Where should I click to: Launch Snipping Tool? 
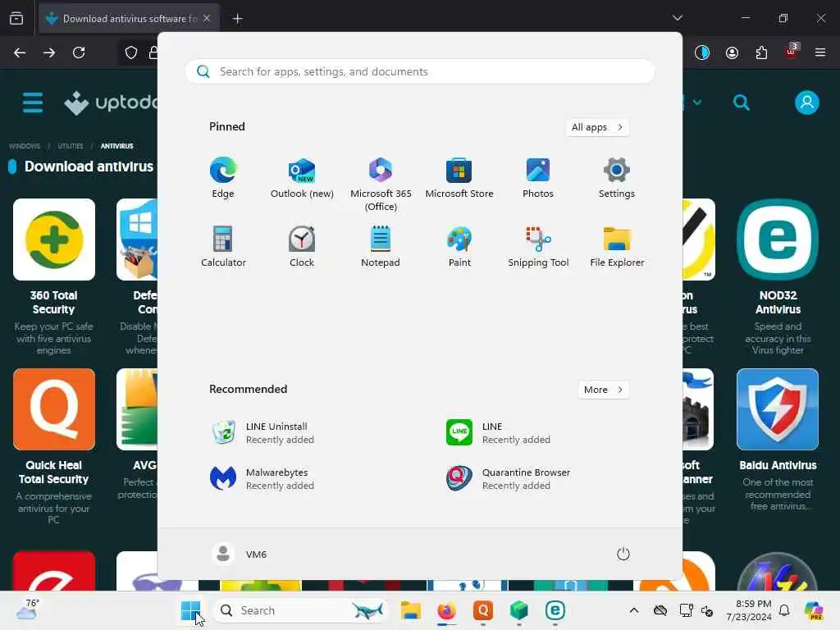(538, 246)
